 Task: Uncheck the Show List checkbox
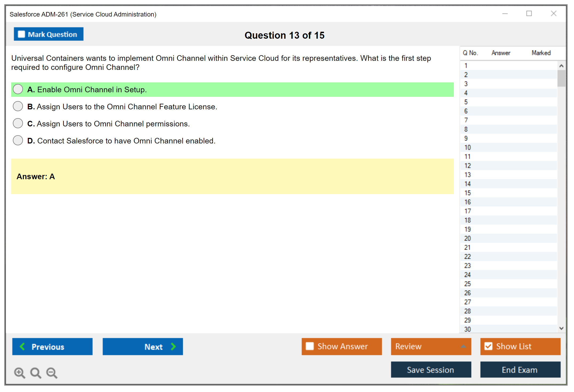(488, 346)
